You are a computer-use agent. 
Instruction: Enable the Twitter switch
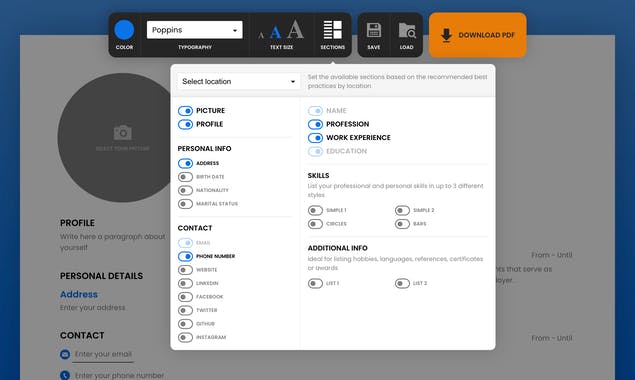tap(185, 310)
